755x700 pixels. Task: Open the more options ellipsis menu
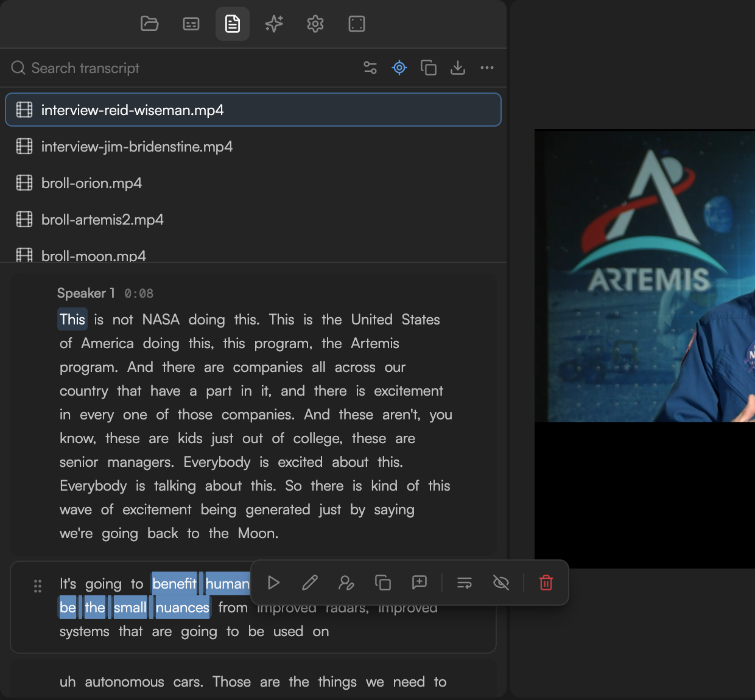pos(487,68)
